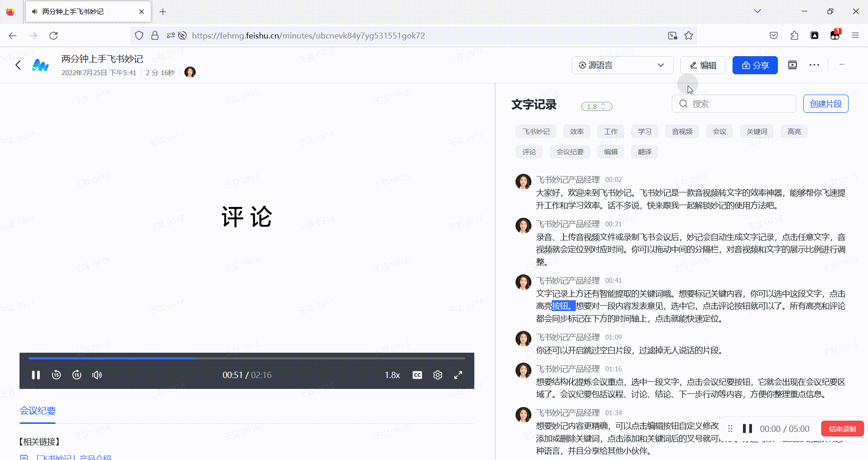Select the 关键词 keyword tag
868x460 pixels.
[x=757, y=132]
